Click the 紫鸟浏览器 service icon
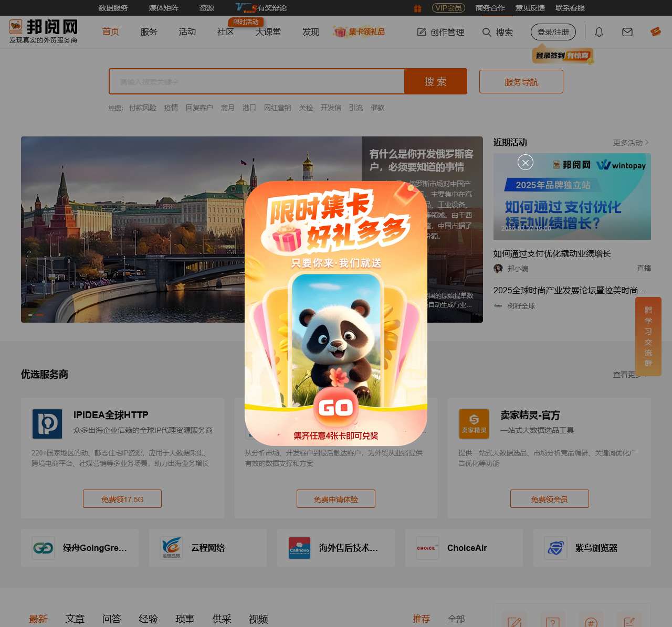672x627 pixels. 555,548
